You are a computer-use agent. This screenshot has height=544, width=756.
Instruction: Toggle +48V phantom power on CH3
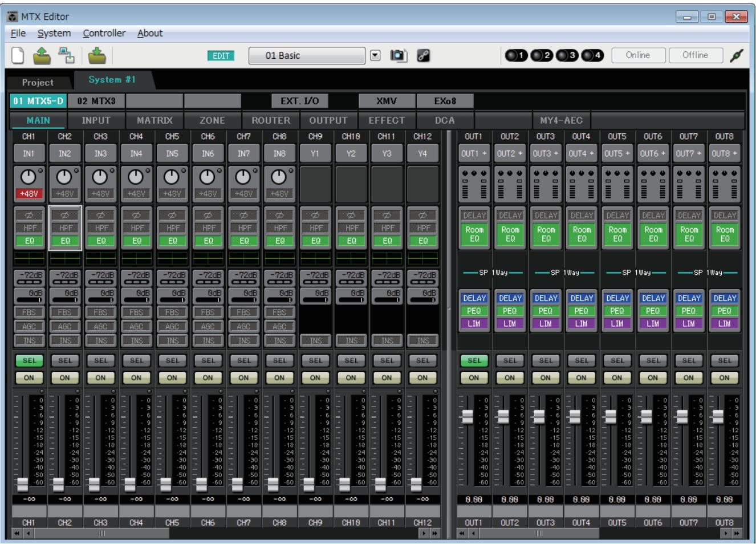(x=100, y=194)
